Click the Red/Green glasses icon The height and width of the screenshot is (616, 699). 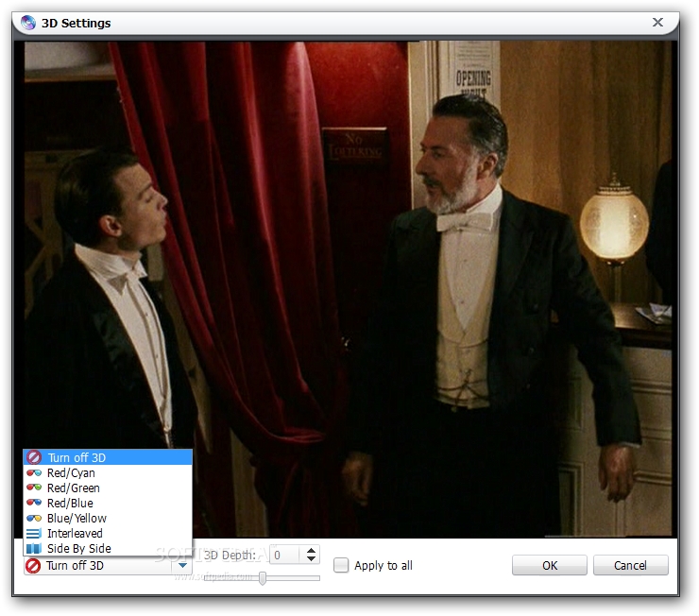tap(34, 488)
